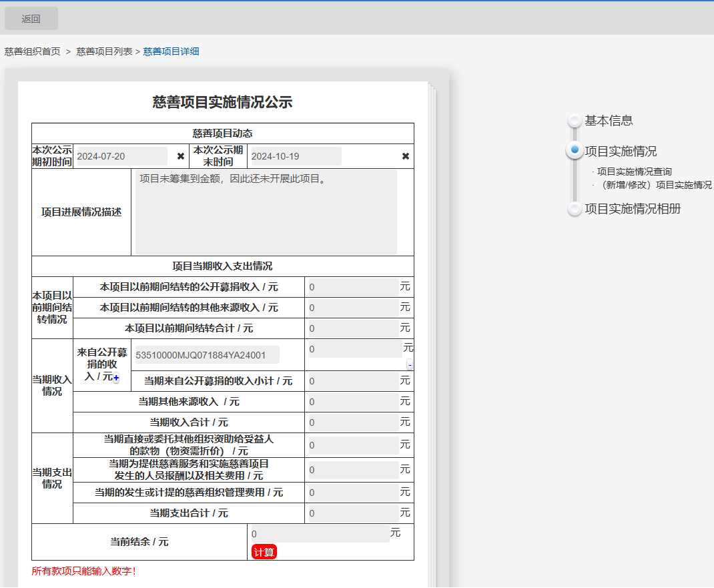Screen dimensions: 714x588
Task: Click the 当期其他来源收入 amount field
Action: click(x=353, y=402)
